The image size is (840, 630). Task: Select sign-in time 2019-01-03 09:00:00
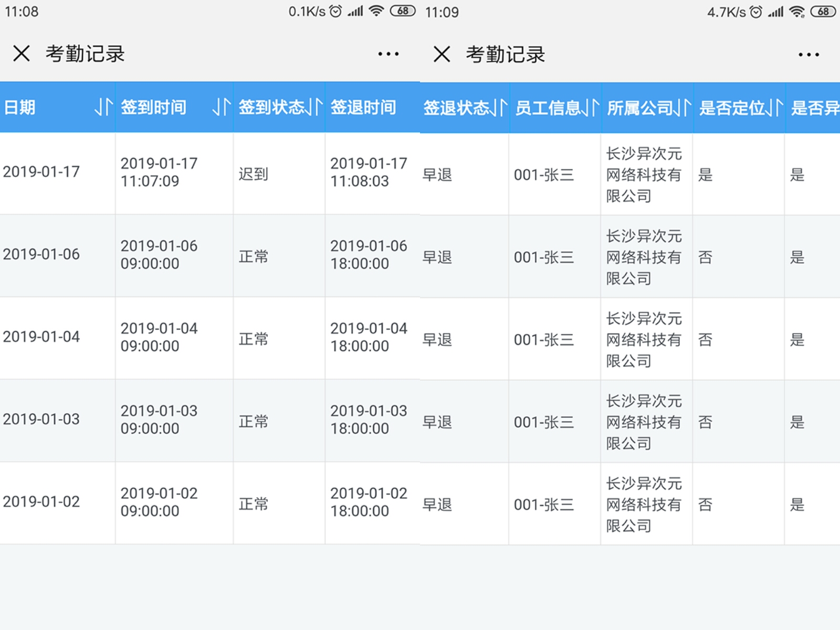(159, 419)
